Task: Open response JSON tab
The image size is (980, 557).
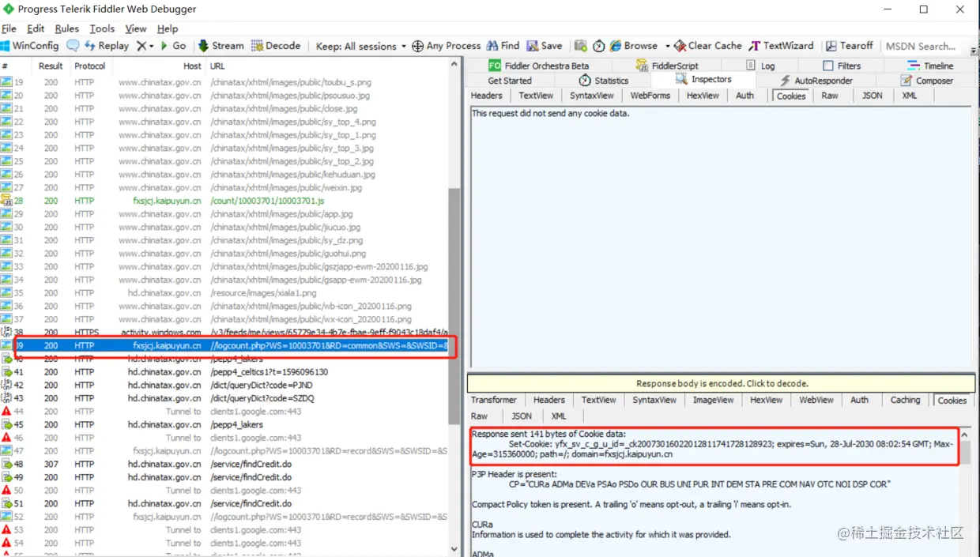Action: (x=522, y=416)
